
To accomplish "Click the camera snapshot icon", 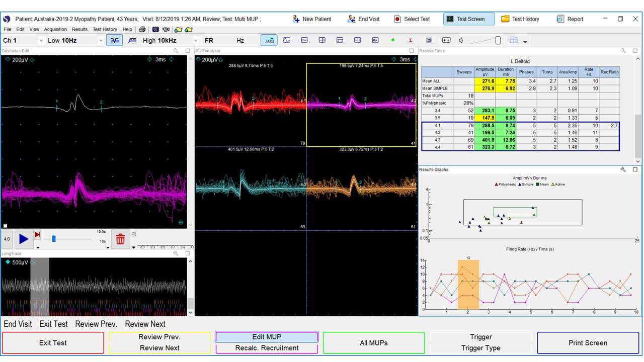I will pos(155,30).
